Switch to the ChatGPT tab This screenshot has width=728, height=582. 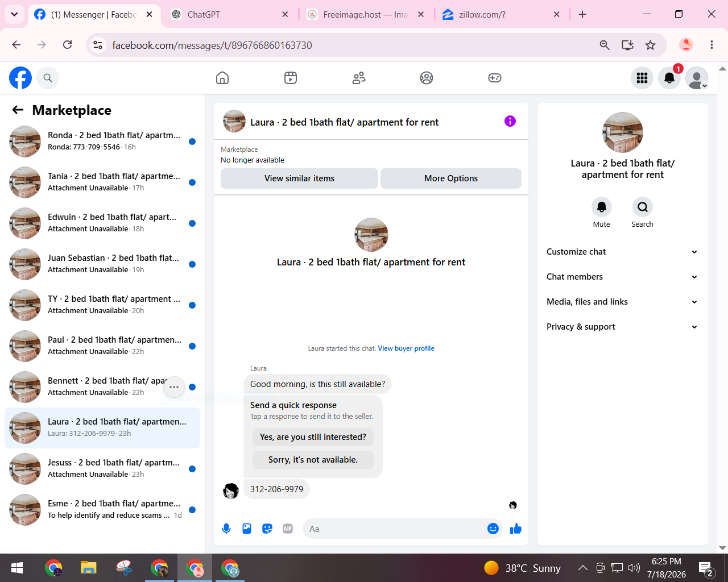(230, 14)
